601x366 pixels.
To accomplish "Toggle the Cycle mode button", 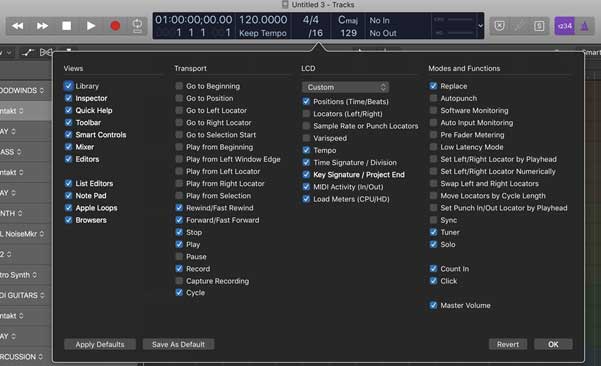I will pos(137,26).
